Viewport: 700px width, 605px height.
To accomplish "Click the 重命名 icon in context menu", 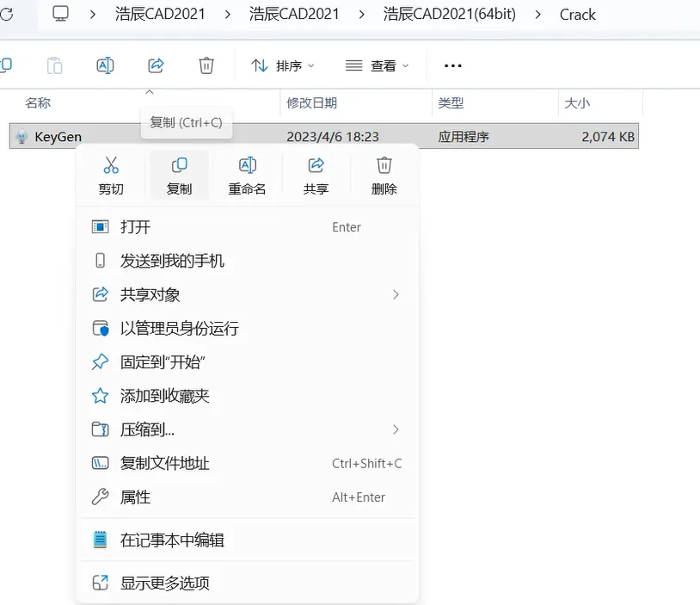I will click(x=248, y=165).
